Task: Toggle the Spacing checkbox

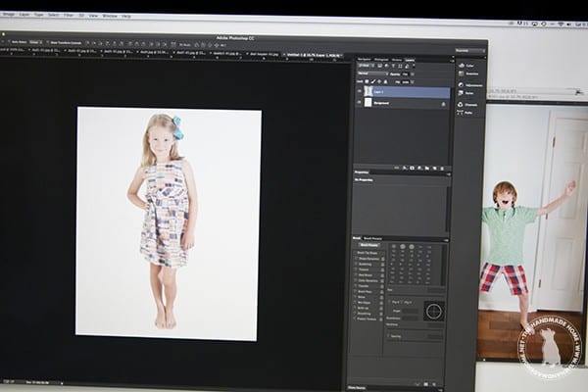Action: point(389,336)
